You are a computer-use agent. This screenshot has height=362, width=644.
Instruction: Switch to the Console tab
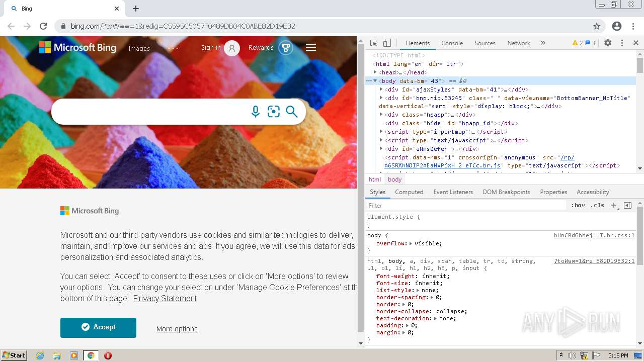coord(452,43)
